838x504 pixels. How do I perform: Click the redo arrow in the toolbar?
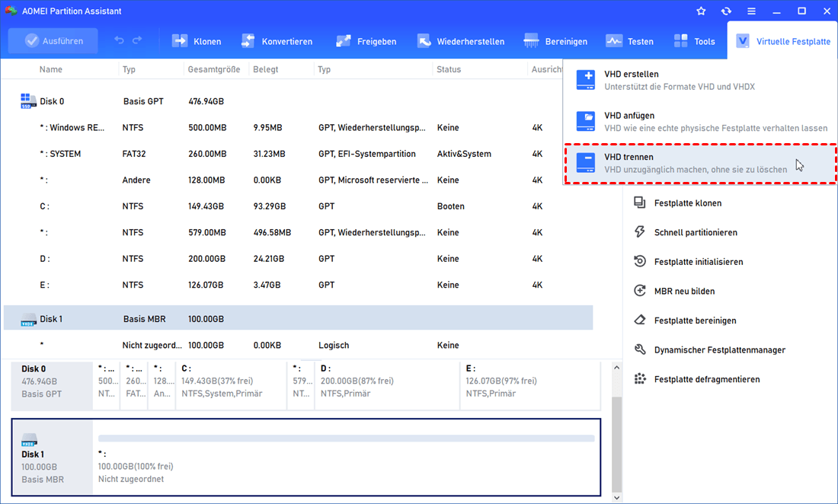tap(137, 41)
